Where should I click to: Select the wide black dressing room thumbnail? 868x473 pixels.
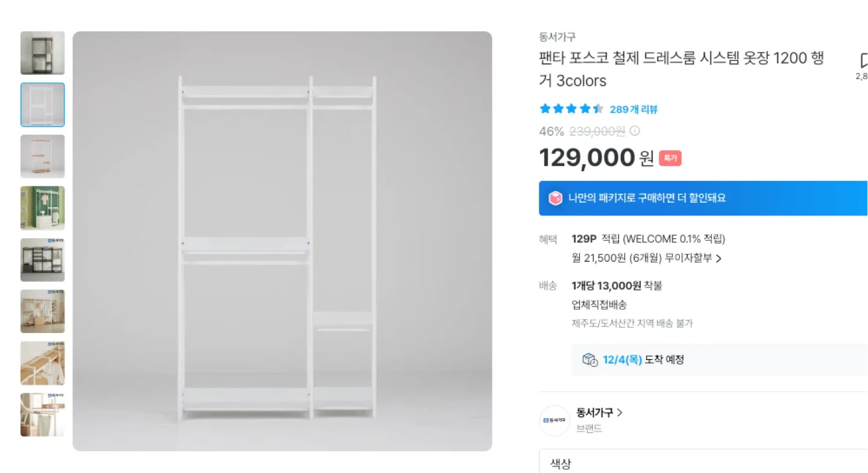tap(42, 260)
